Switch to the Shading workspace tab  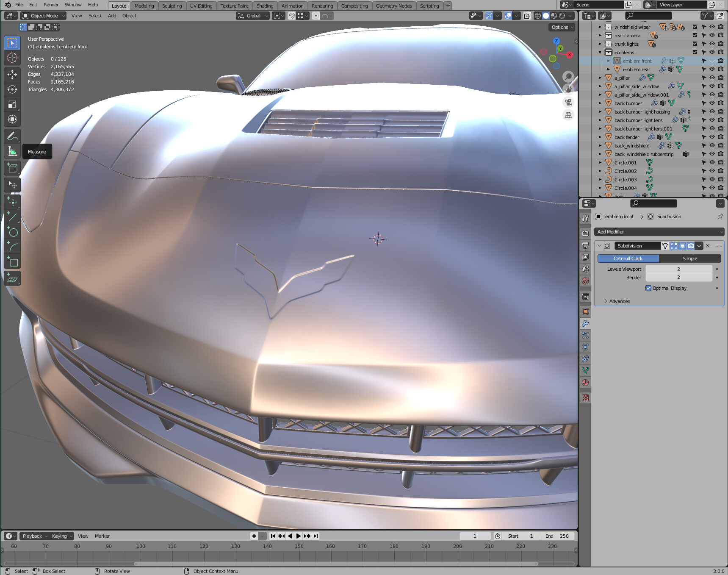coord(265,6)
